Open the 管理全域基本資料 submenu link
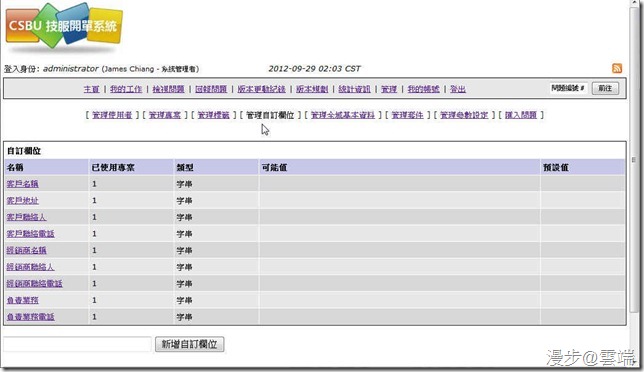The height and width of the screenshot is (372, 644). pos(343,115)
